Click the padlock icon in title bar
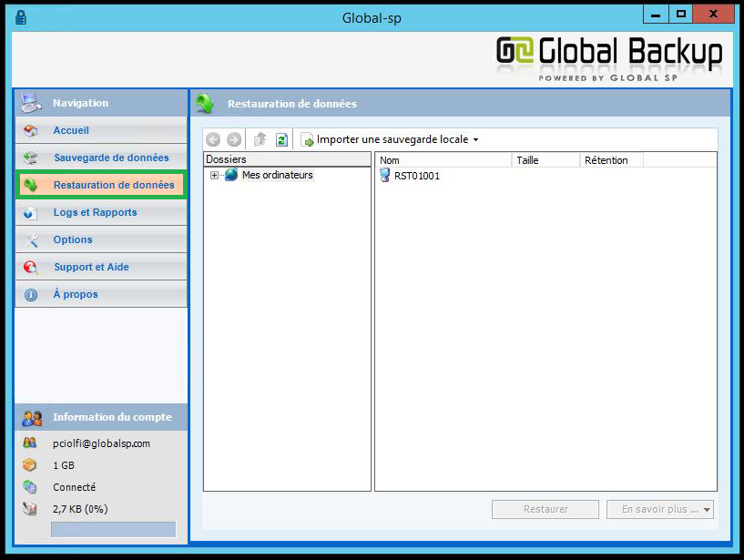Screen dimensions: 744x560 21,18
